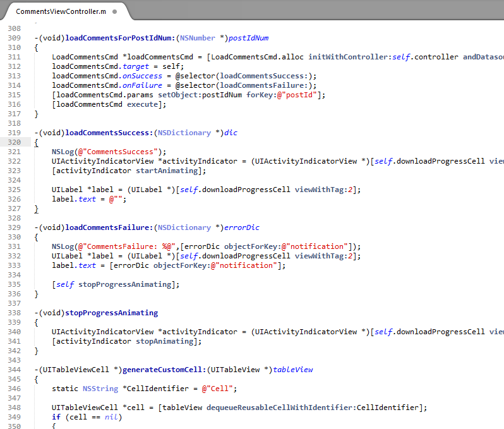
Task: Click initWithController: on line 311
Action: pos(350,57)
